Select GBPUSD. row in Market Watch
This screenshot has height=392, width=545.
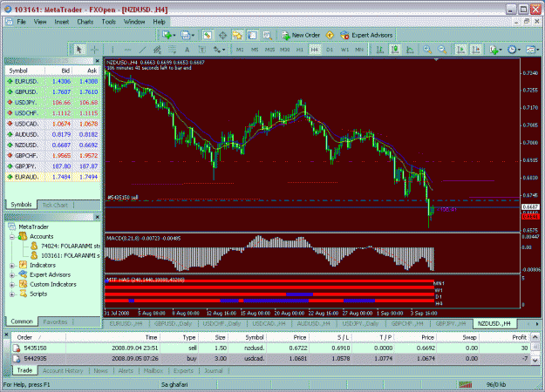coord(53,92)
